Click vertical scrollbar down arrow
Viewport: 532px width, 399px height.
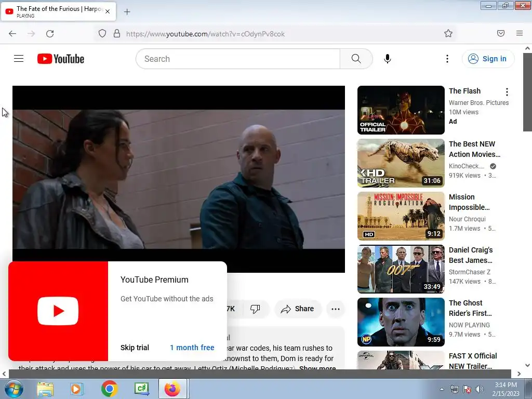click(527, 365)
